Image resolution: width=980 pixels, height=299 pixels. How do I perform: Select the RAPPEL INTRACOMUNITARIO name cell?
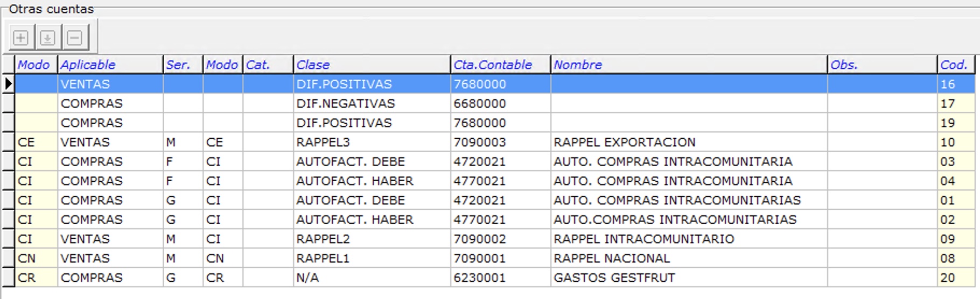pos(643,239)
